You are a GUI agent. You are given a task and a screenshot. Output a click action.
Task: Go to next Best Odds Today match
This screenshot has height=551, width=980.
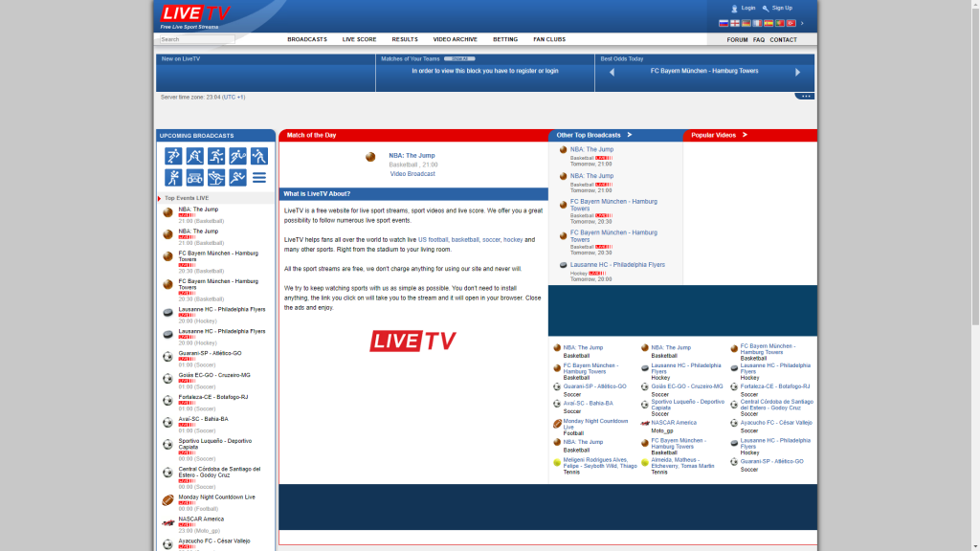coord(797,73)
